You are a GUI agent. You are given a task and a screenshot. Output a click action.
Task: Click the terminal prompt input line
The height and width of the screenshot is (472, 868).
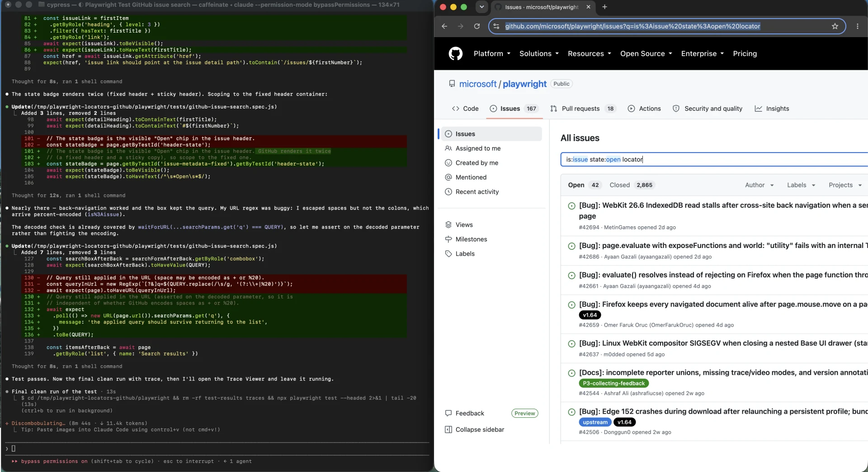point(217,448)
